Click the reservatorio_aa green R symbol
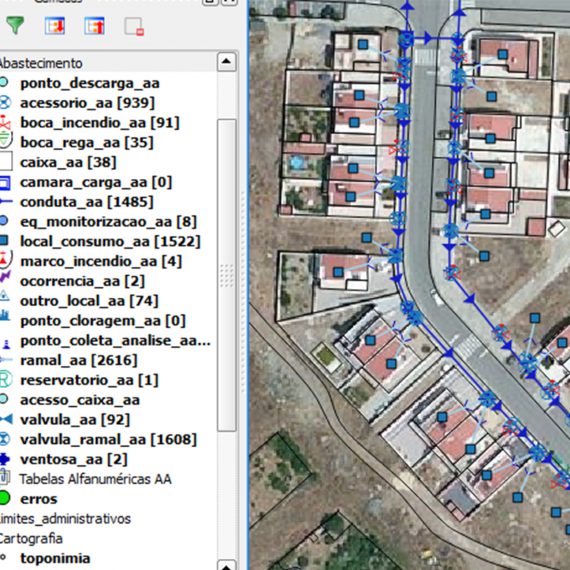Screen dimensions: 570x570 pyautogui.click(x=5, y=380)
